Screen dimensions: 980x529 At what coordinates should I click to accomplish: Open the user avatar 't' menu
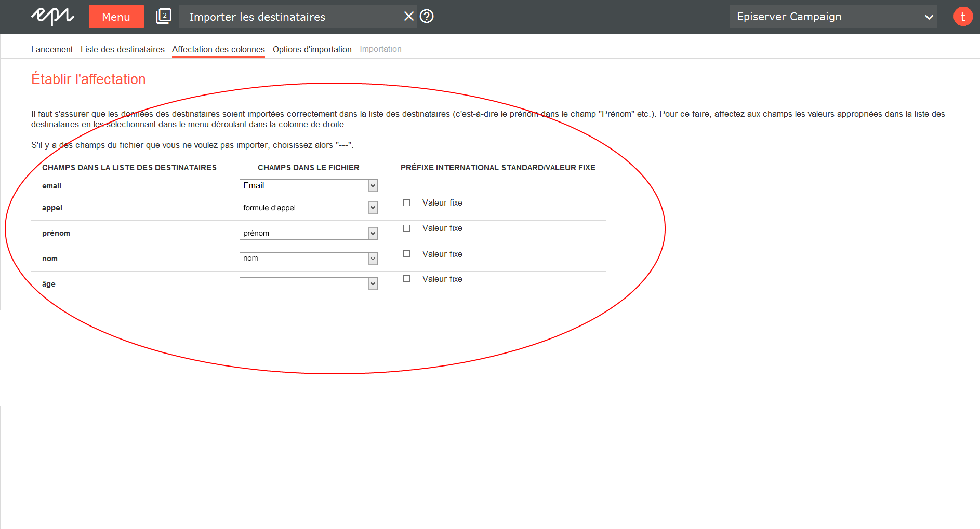tap(963, 17)
